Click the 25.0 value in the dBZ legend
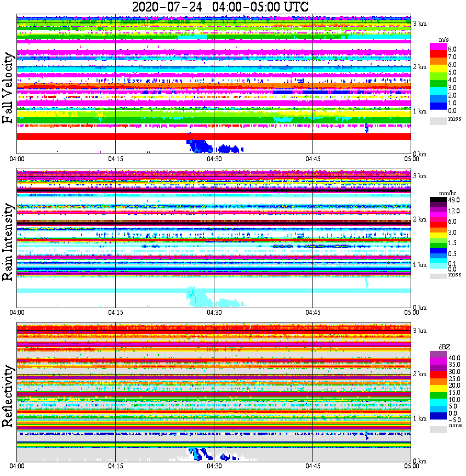The width and height of the screenshot is (466, 476). click(x=454, y=379)
